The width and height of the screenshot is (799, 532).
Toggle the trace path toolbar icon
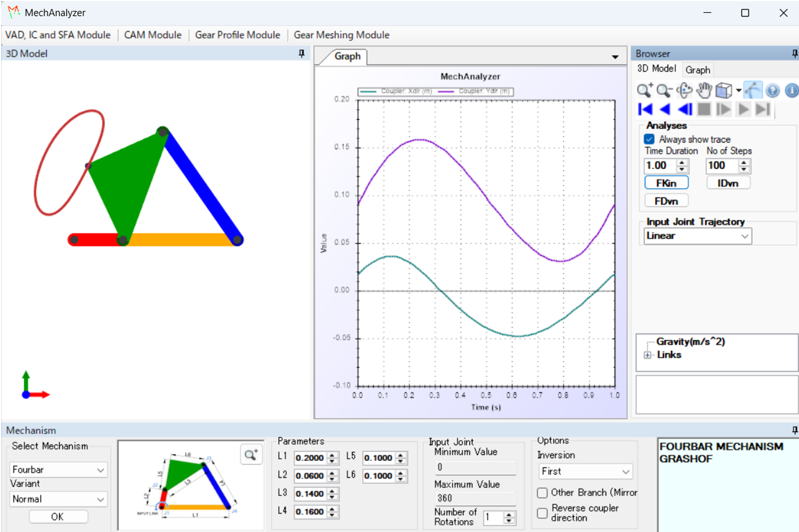[x=753, y=90]
